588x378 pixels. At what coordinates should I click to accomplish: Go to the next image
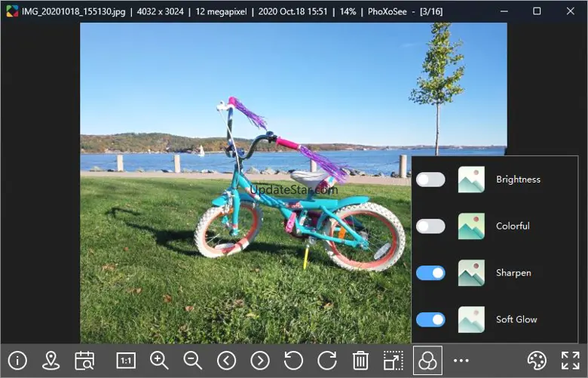pos(260,361)
